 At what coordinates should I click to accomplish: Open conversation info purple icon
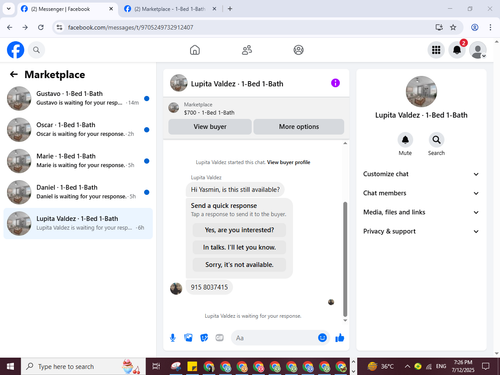335,83
